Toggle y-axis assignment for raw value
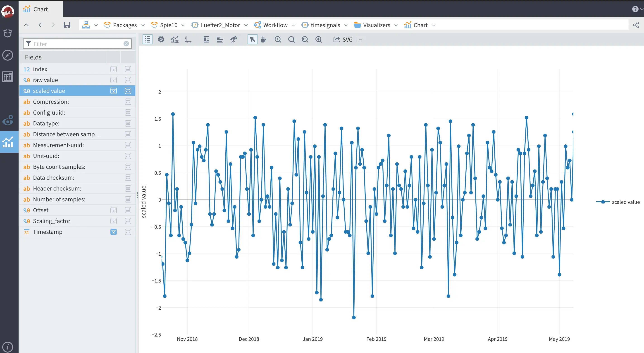Viewport: 644px width, 353px height. point(128,80)
